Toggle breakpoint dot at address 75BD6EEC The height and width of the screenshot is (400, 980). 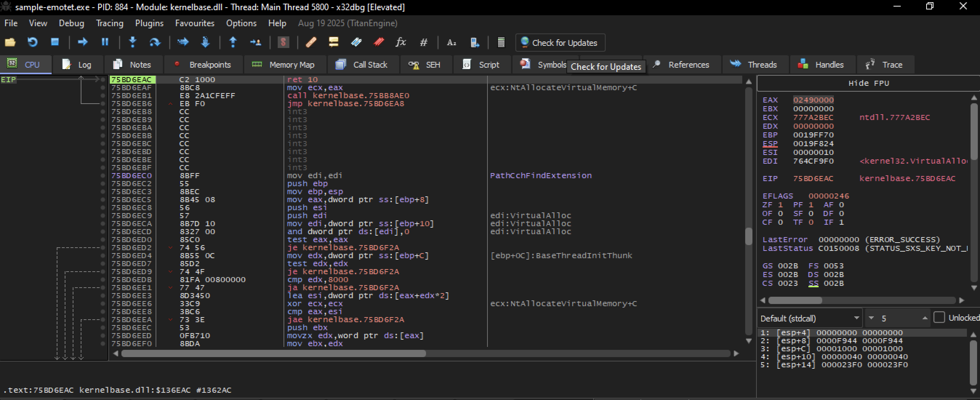click(103, 327)
